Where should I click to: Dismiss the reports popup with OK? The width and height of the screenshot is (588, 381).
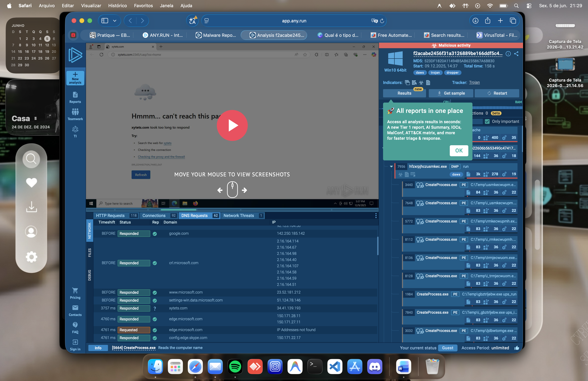click(x=459, y=151)
